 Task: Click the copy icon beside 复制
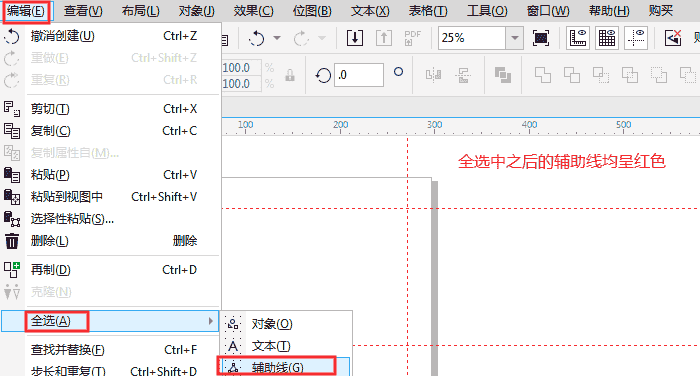click(x=12, y=131)
